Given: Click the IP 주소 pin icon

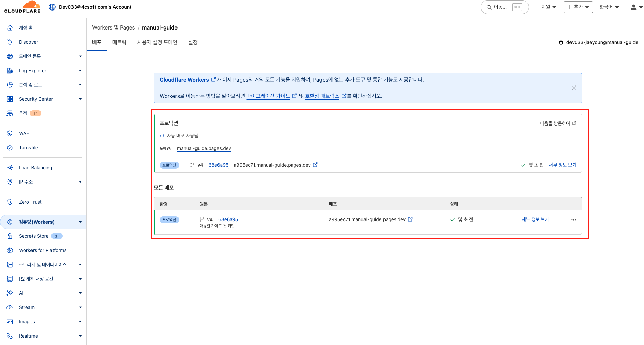Looking at the screenshot, I should click(10, 182).
